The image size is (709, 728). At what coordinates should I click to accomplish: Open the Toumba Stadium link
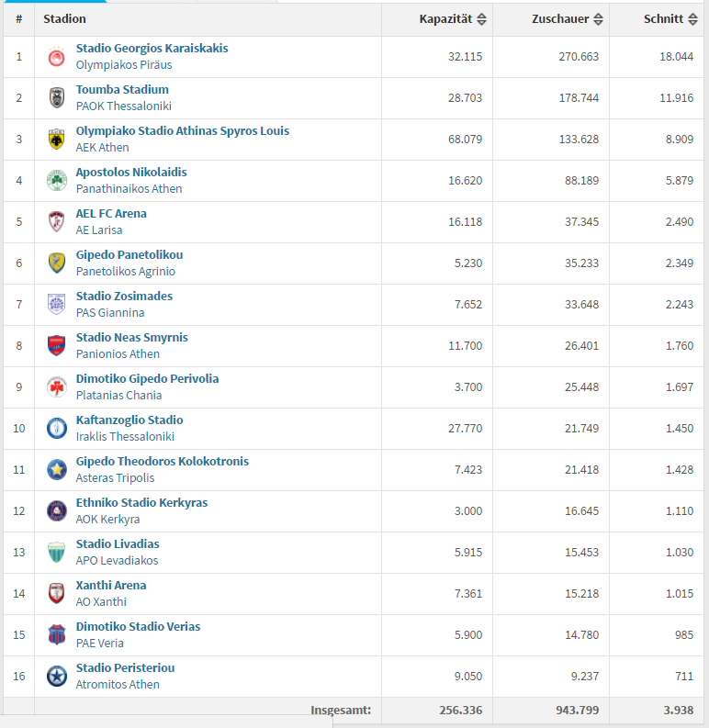(122, 90)
